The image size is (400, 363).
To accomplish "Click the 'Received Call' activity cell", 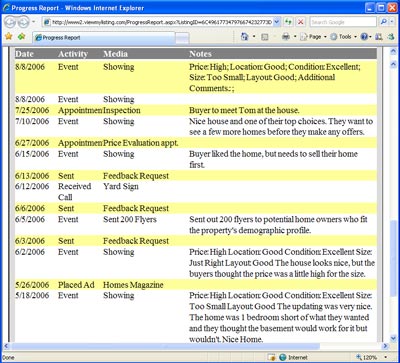I will [x=74, y=192].
